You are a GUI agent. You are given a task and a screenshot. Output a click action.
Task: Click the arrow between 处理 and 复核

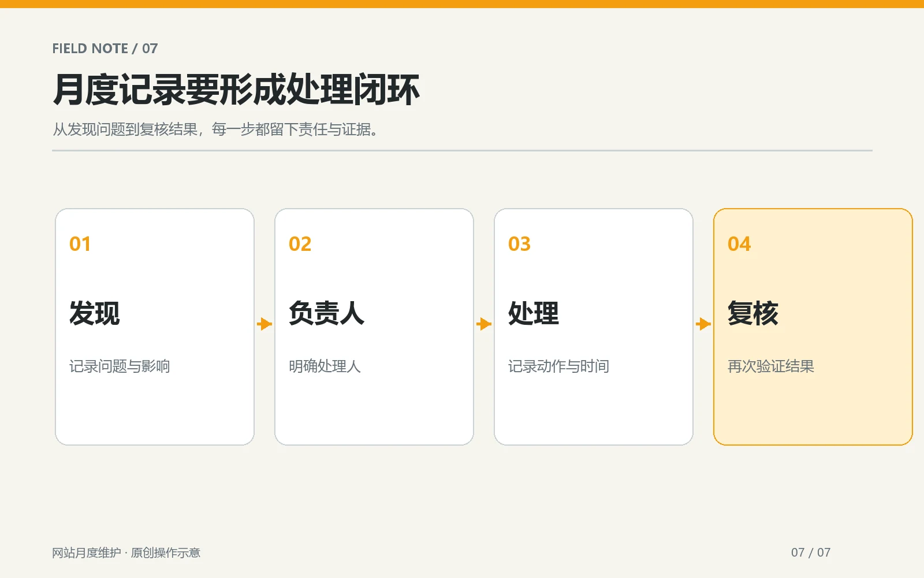(x=703, y=324)
